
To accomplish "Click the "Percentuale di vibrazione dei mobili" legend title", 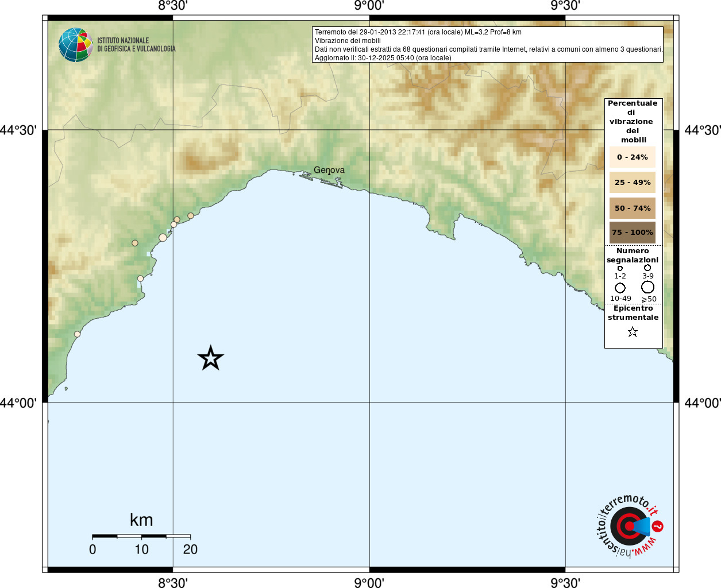I will (633, 122).
